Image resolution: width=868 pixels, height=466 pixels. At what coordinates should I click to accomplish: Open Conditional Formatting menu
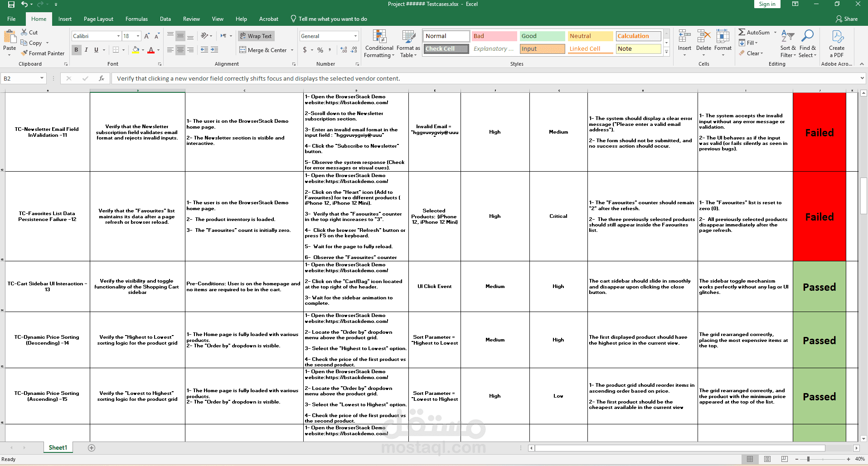(379, 44)
